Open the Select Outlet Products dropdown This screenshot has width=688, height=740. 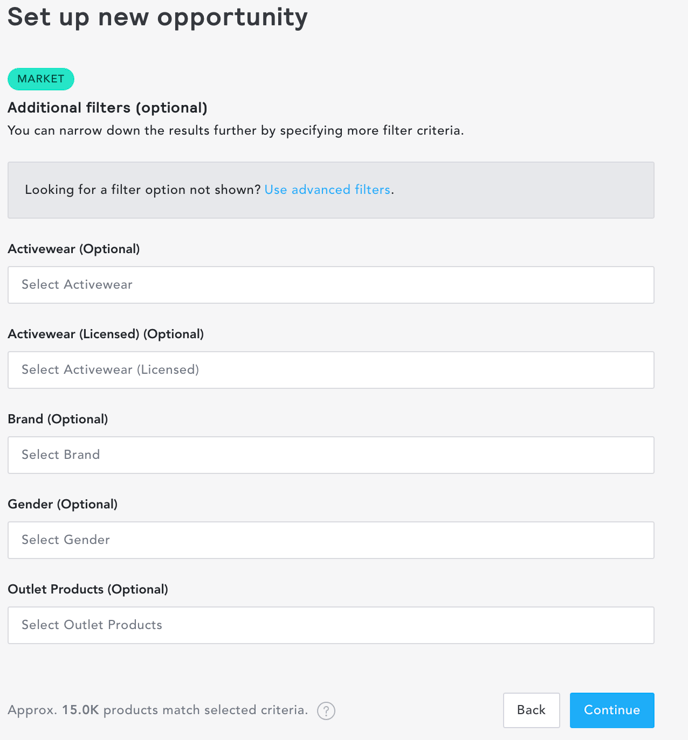click(x=331, y=625)
